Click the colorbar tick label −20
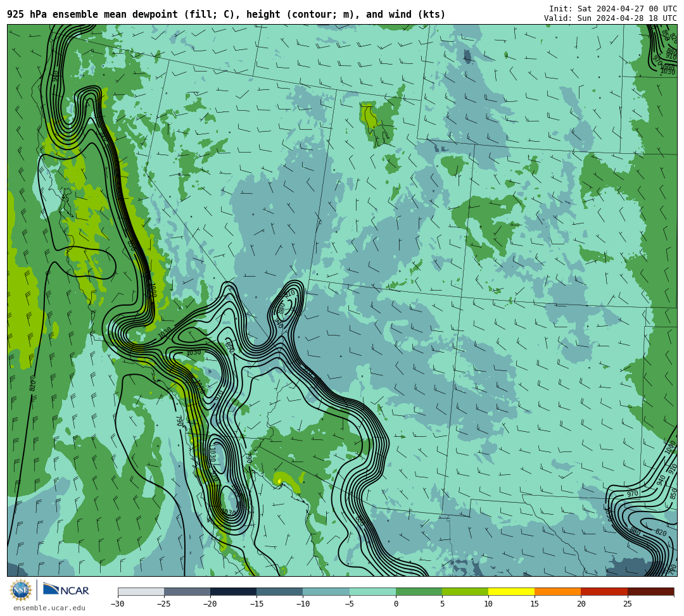This screenshot has height=616, width=684. [x=210, y=604]
